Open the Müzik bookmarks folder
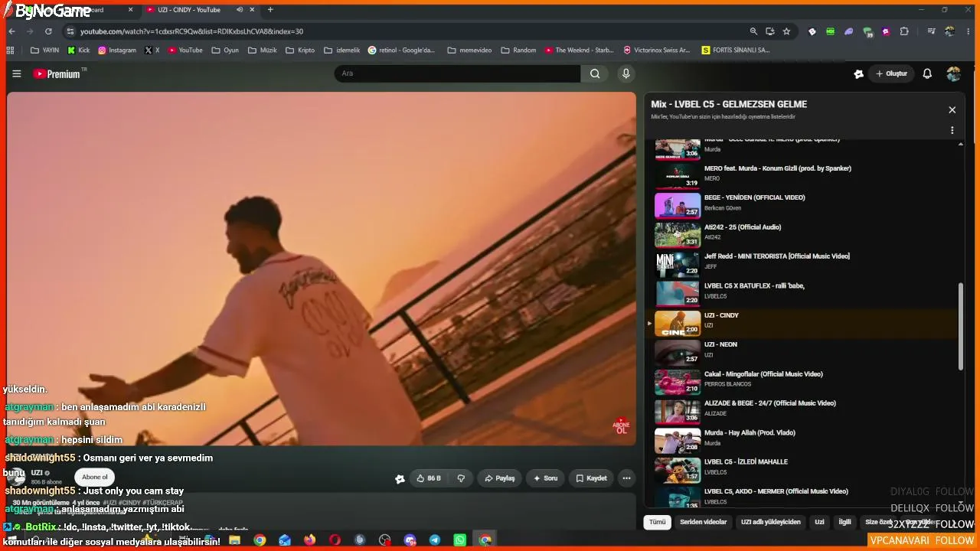This screenshot has width=980, height=551. pos(262,51)
